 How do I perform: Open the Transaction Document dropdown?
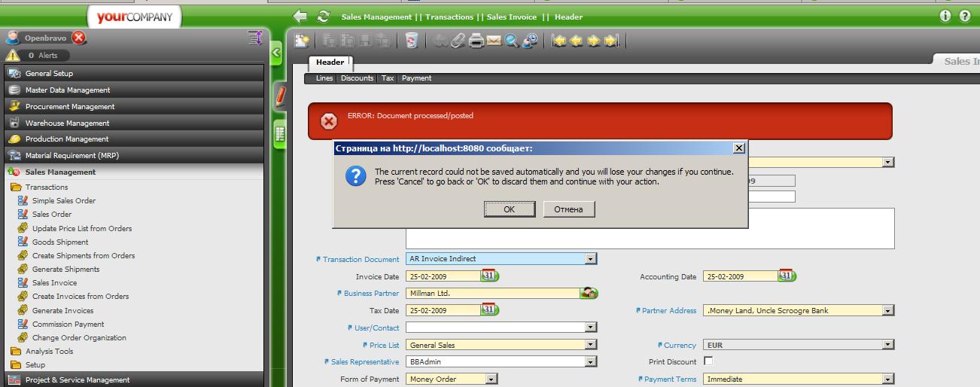point(591,259)
